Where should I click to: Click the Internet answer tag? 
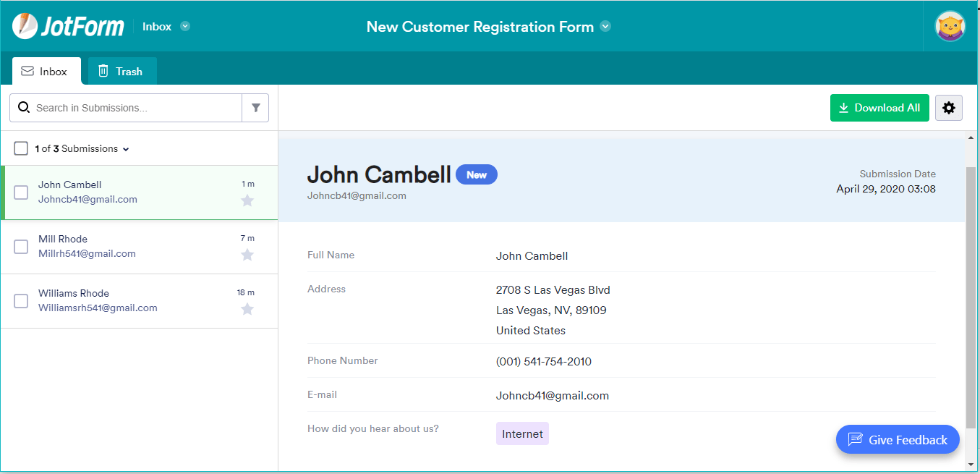coord(522,433)
